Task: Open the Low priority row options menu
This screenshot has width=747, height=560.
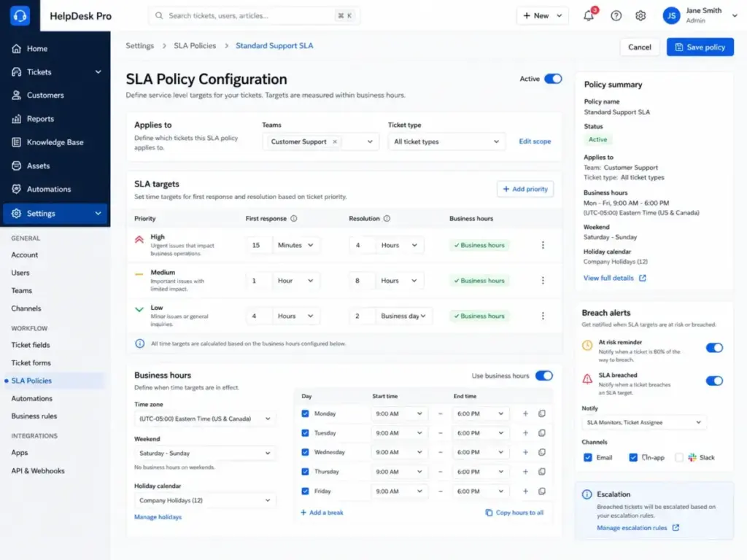Action: 543,316
